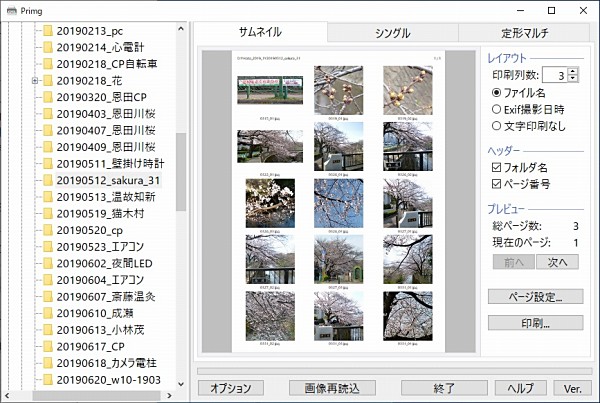Reload images with 画像再読込 button

pos(332,388)
